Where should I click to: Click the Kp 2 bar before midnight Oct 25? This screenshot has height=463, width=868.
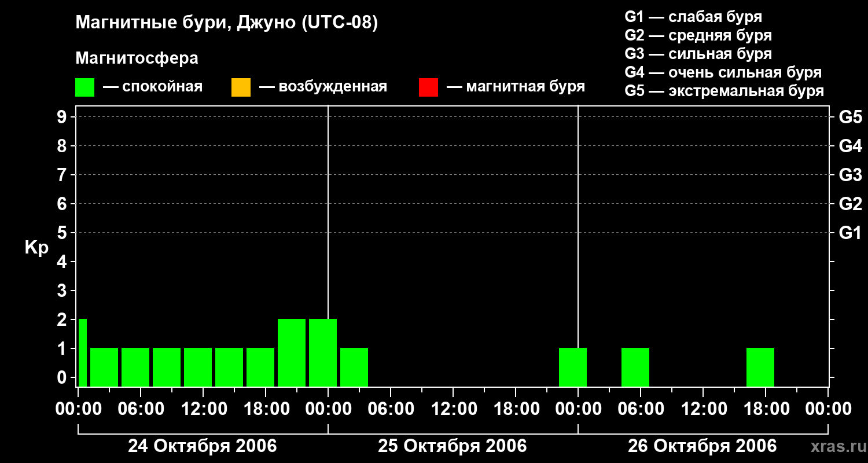click(x=323, y=352)
